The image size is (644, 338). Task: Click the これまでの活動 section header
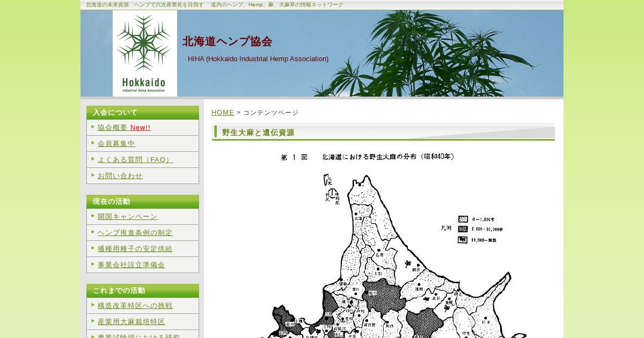143,291
